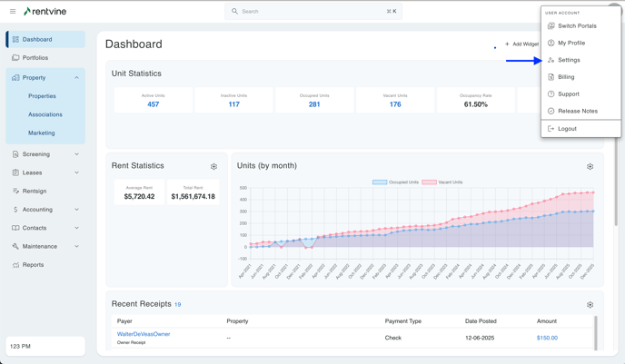Image resolution: width=625 pixels, height=364 pixels.
Task: Expand the Maintenance sidebar section
Action: click(76, 247)
